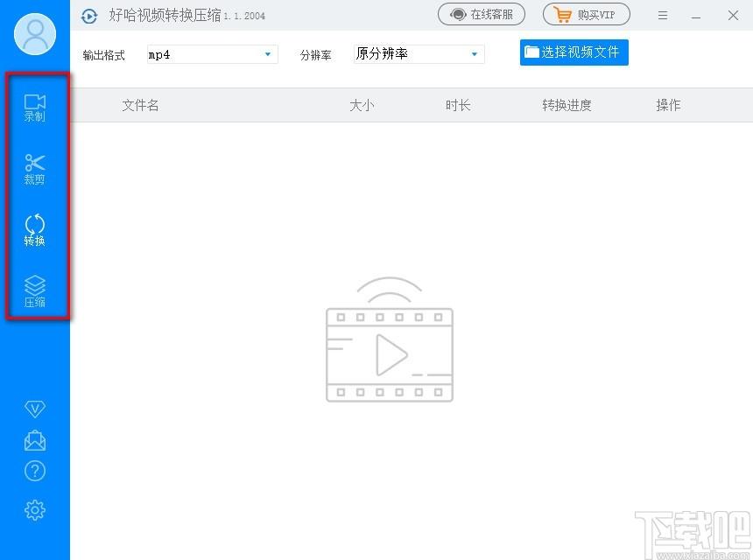Open the settings gear icon

click(x=34, y=510)
